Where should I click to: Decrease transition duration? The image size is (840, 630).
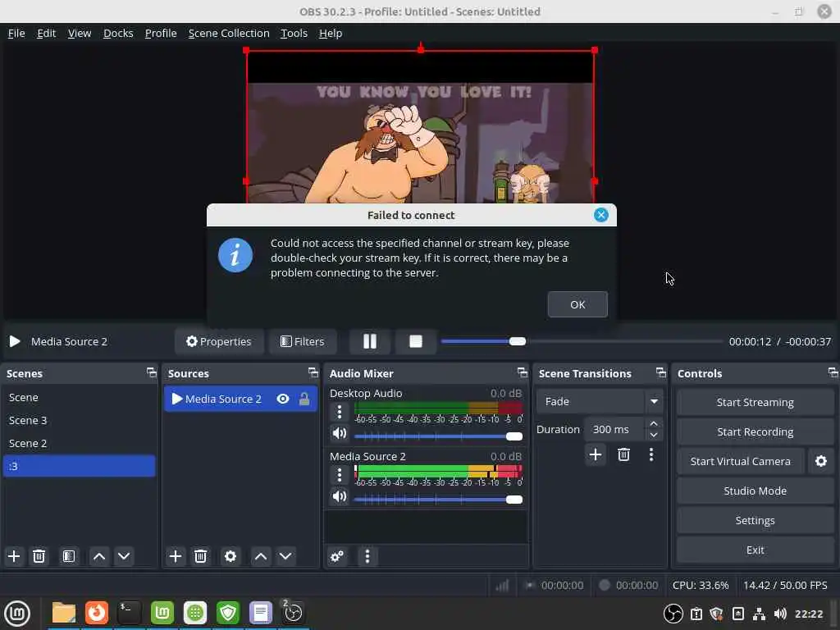coord(654,435)
